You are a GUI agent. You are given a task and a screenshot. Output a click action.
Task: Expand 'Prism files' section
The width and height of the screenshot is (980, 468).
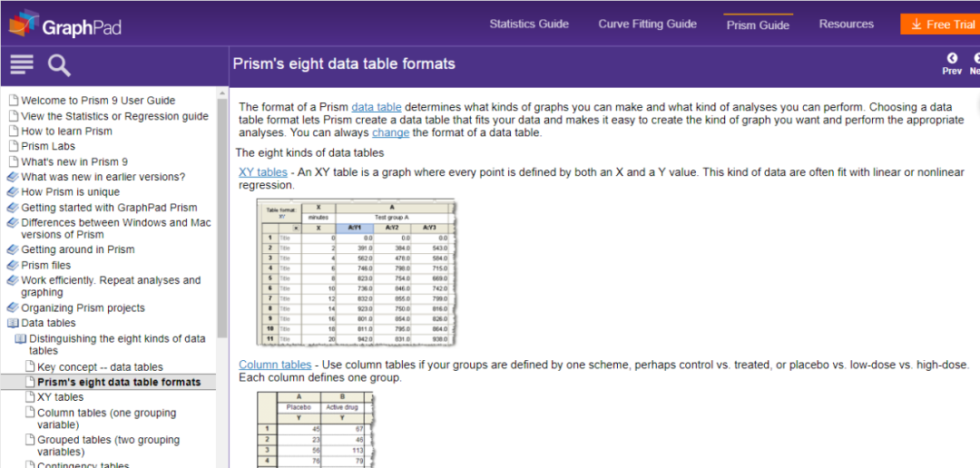pos(45,265)
